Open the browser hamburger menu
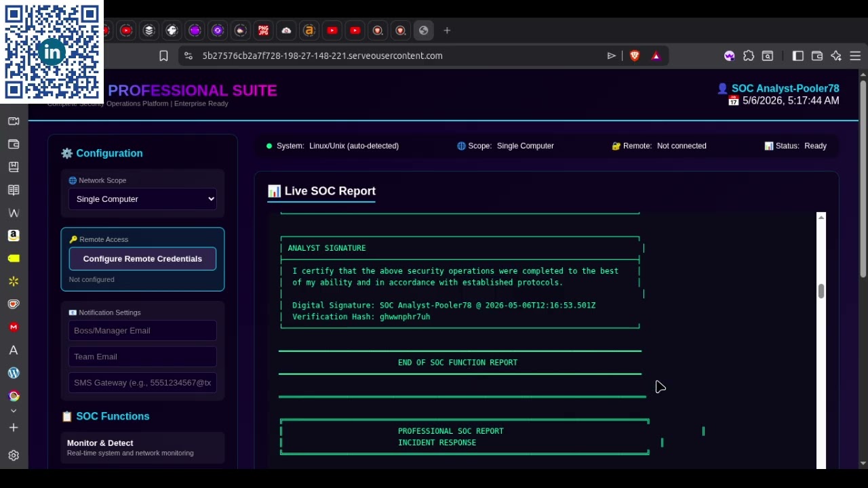The height and width of the screenshot is (488, 868). (x=855, y=56)
